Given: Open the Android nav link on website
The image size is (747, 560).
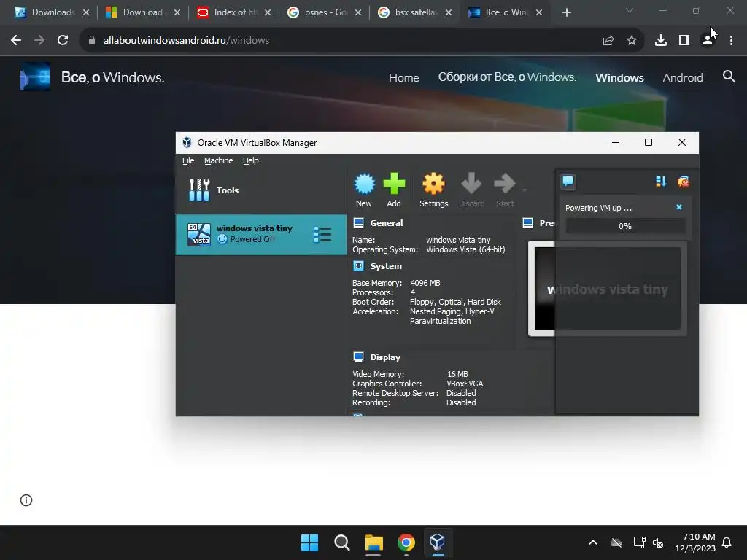Looking at the screenshot, I should point(682,77).
